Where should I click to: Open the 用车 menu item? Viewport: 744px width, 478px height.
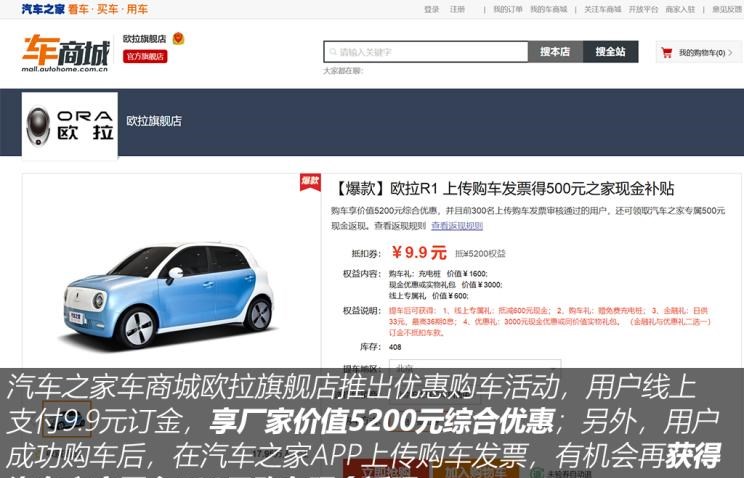click(137, 9)
